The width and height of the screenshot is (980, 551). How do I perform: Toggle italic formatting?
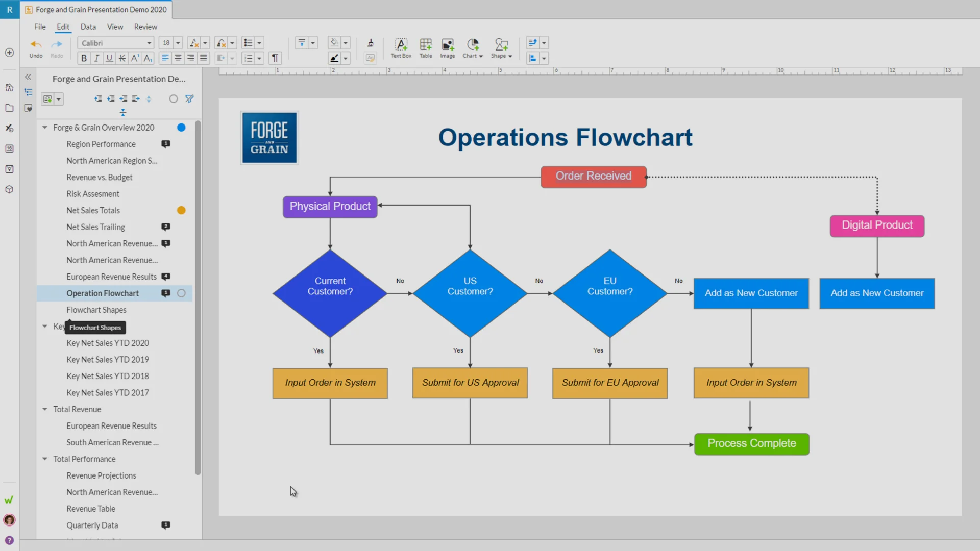(96, 58)
